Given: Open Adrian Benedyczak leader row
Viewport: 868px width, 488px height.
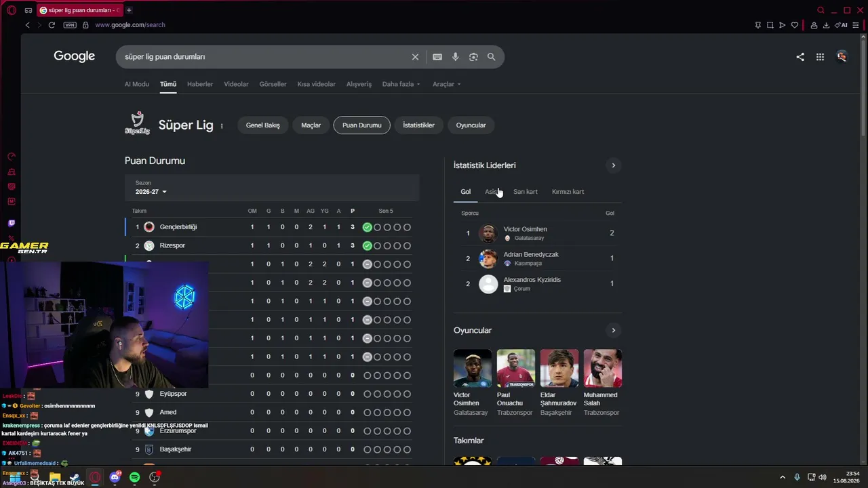Looking at the screenshot, I should pos(538,258).
